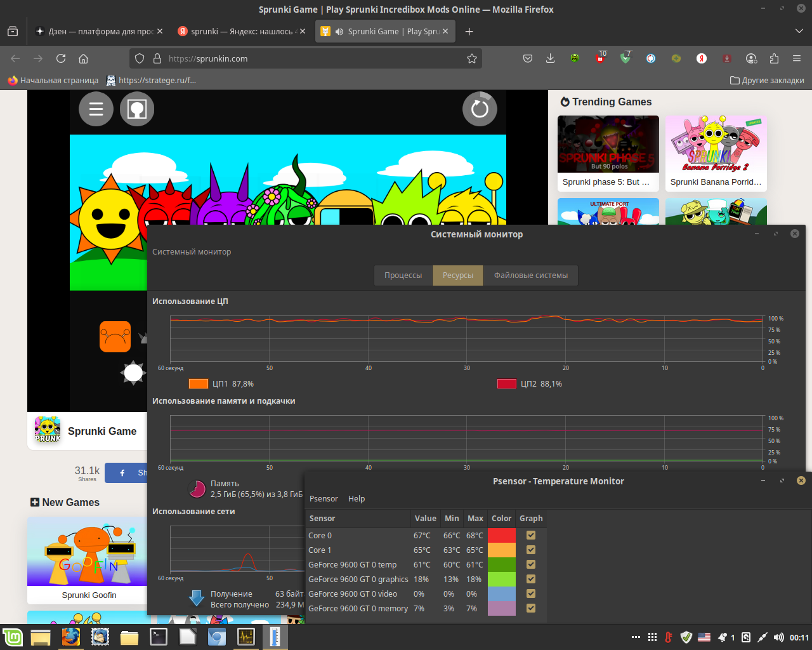
Task: Open the System Monitor taskbar icon
Action: 246,637
